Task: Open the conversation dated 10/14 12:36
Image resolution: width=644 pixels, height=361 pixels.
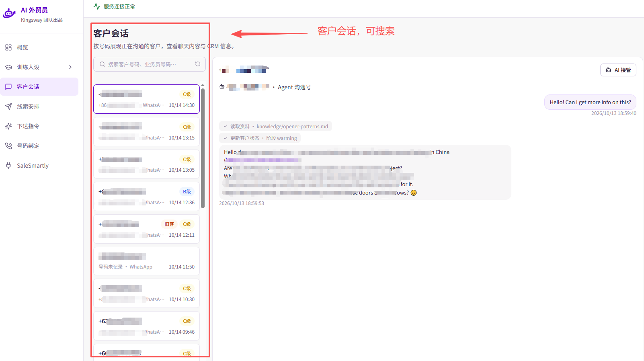Action: [x=147, y=197]
